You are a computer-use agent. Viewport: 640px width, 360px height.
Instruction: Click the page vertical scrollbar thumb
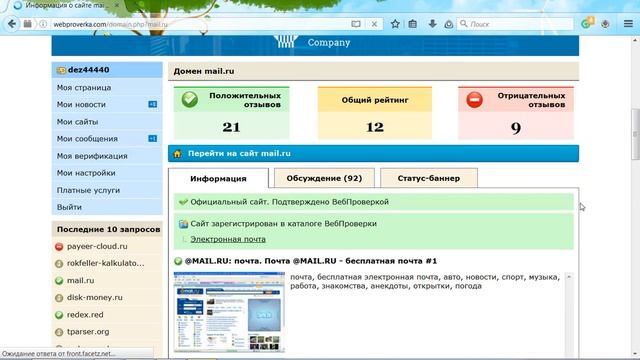point(635,134)
